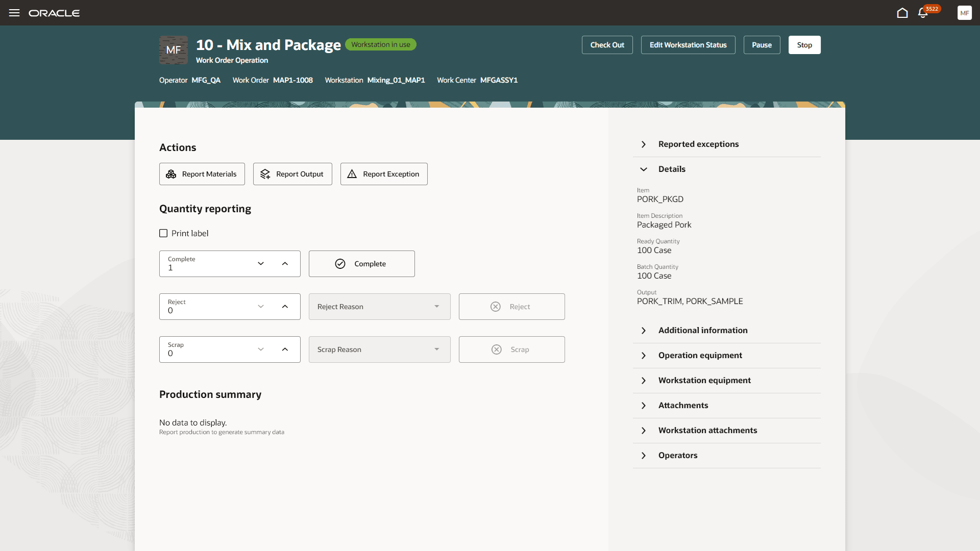Image resolution: width=980 pixels, height=551 pixels.
Task: Increase the Complete quantity with up arrow
Action: pyautogui.click(x=285, y=264)
